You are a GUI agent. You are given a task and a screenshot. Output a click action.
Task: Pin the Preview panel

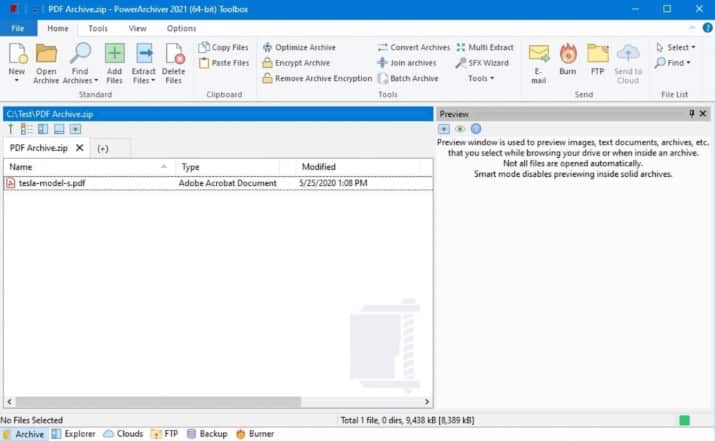(x=692, y=114)
